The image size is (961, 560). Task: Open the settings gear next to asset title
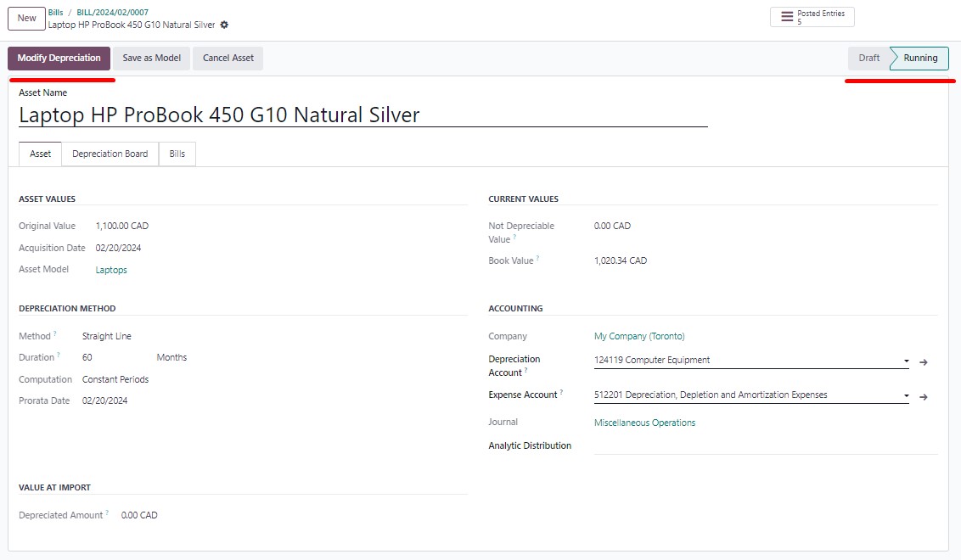(x=224, y=25)
